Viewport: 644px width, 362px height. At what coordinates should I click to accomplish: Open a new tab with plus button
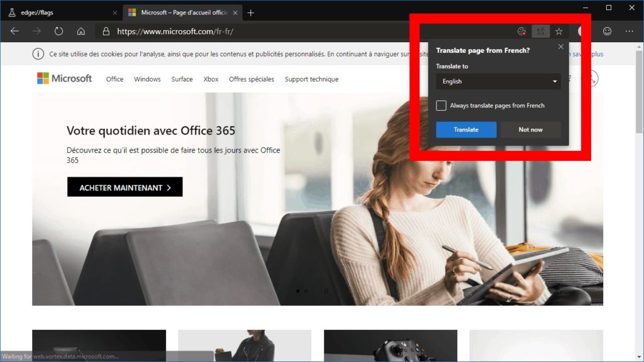251,13
